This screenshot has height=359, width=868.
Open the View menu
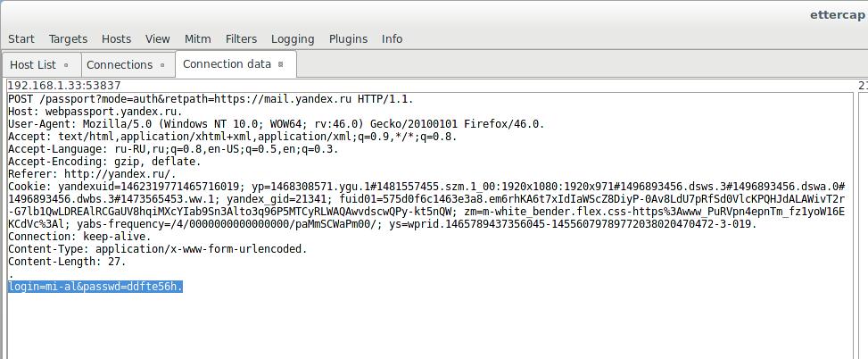(x=157, y=39)
